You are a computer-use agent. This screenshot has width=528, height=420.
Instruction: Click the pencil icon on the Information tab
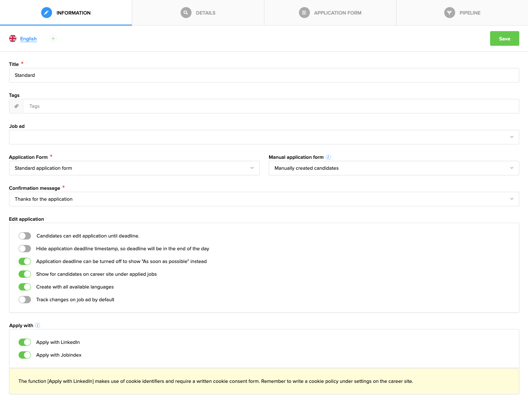(x=46, y=12)
